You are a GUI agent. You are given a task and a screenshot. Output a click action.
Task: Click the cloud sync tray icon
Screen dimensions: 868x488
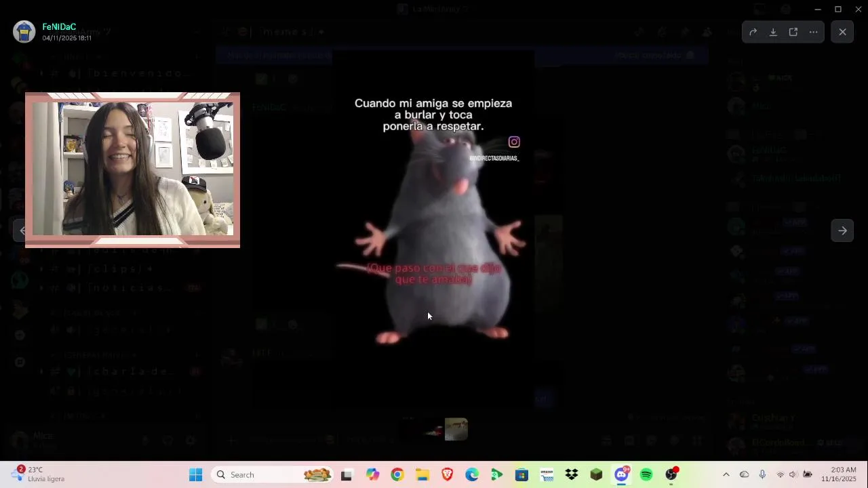745,474
